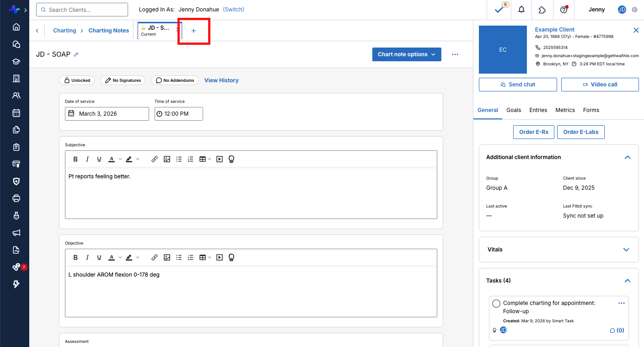Image resolution: width=644 pixels, height=347 pixels.
Task: Open the puzzle piece integrations icon
Action: point(542,10)
